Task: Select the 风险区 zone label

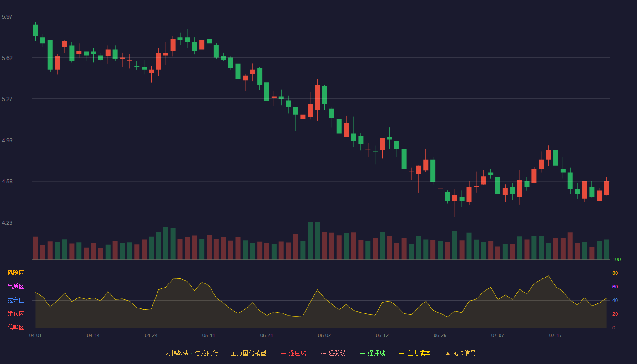Action: pos(15,273)
